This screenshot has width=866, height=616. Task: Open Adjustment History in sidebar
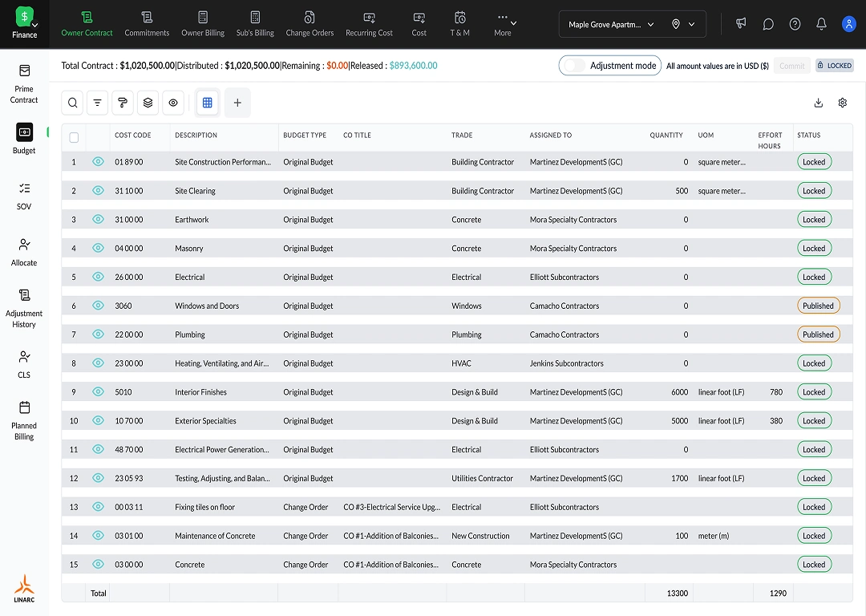tap(24, 309)
